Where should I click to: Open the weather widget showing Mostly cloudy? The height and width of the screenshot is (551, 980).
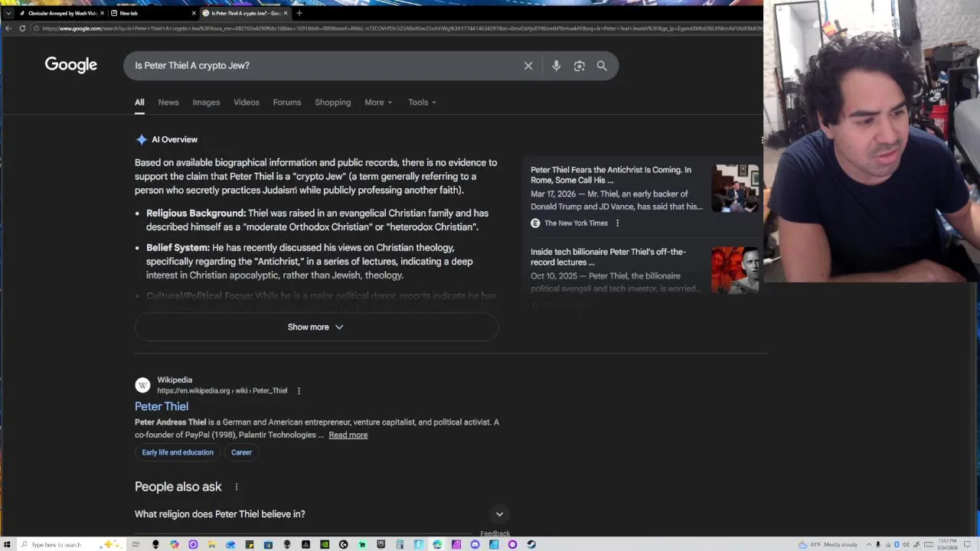coord(828,544)
